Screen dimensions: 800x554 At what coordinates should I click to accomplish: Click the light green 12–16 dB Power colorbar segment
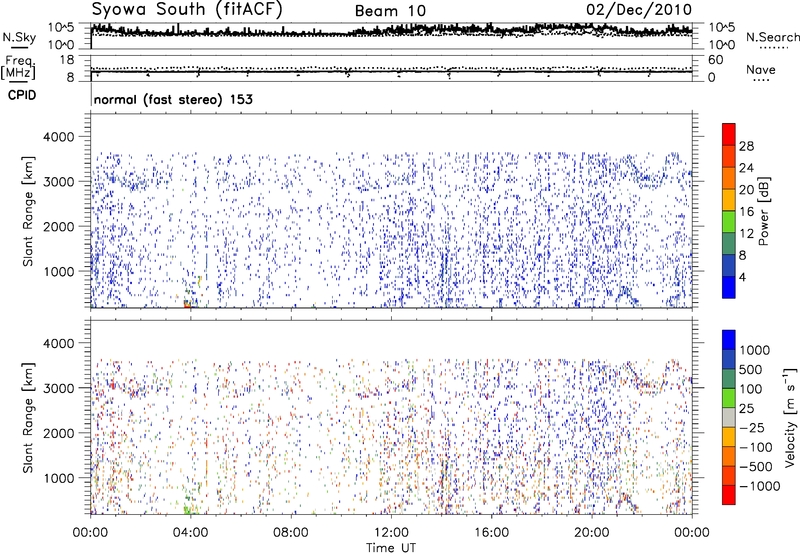[x=729, y=222]
